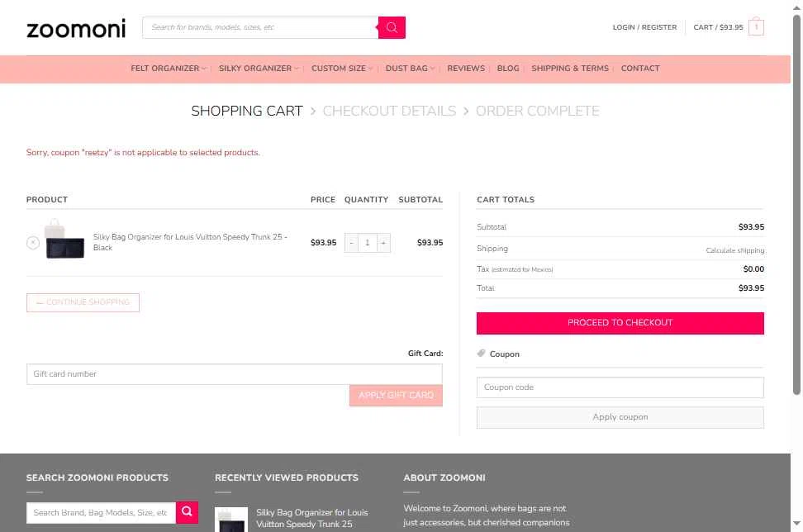The image size is (803, 532).
Task: Open the Blog page
Action: [x=507, y=69]
